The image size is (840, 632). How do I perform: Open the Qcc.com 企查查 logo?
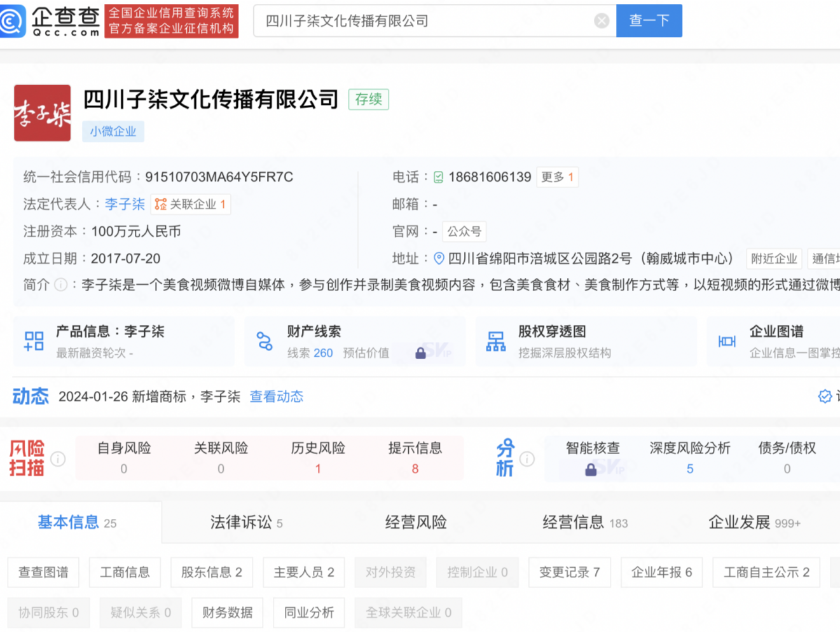tap(50, 21)
